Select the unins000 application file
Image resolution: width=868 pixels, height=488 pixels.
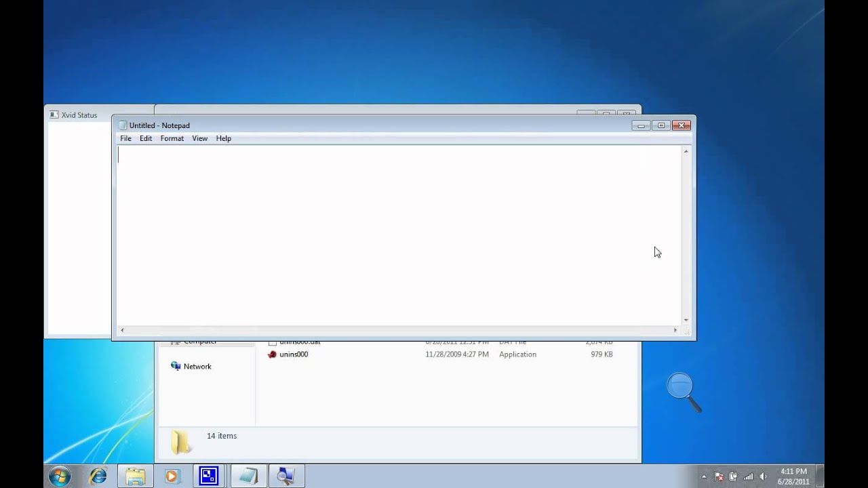(294, 354)
